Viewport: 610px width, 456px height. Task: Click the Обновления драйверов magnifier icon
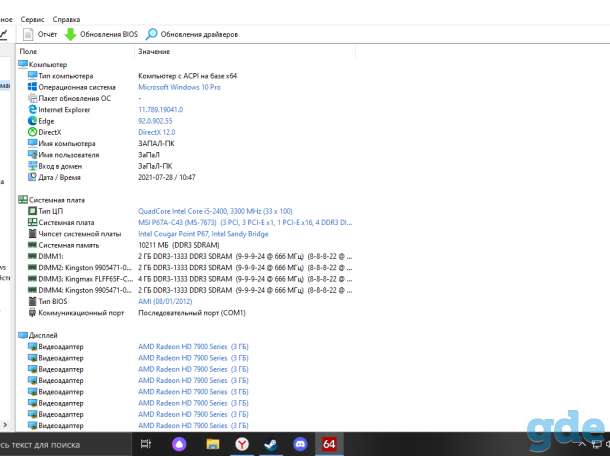point(151,34)
